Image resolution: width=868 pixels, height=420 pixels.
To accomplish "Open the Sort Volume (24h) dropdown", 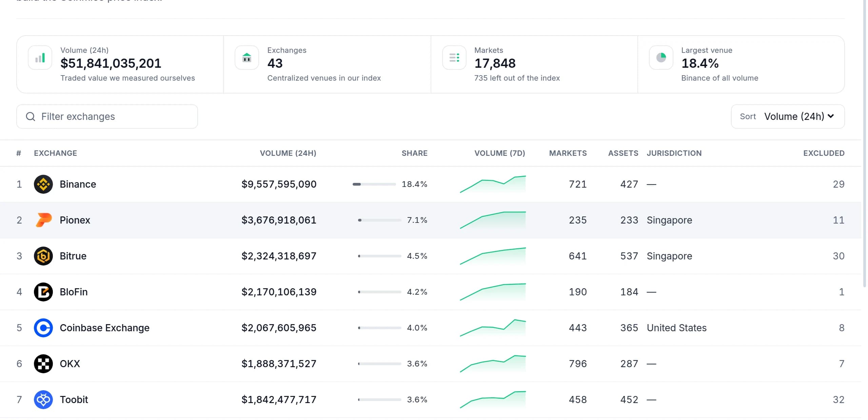I will coord(788,117).
